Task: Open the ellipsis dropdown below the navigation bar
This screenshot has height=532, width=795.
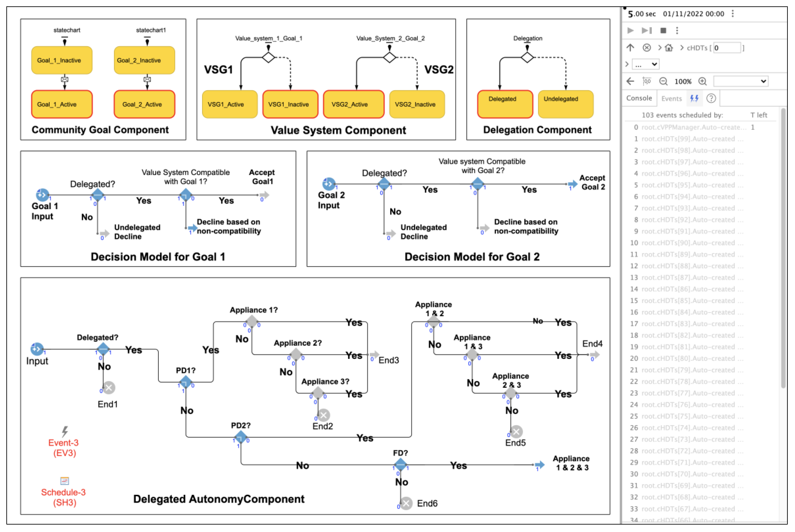Action: [646, 64]
